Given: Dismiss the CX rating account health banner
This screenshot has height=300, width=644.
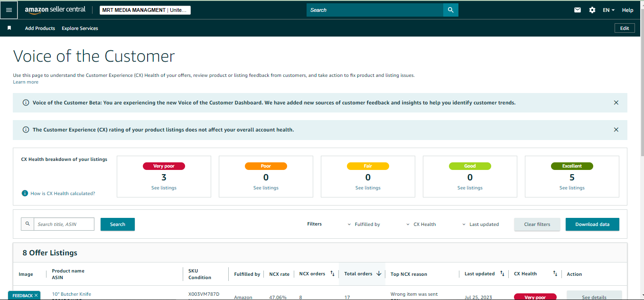Looking at the screenshot, I should [x=616, y=130].
